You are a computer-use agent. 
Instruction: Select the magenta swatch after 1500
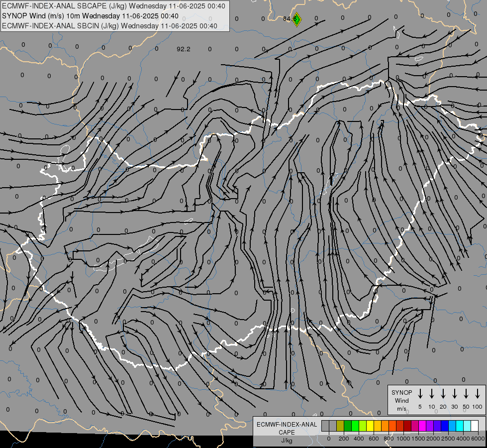click(422, 426)
